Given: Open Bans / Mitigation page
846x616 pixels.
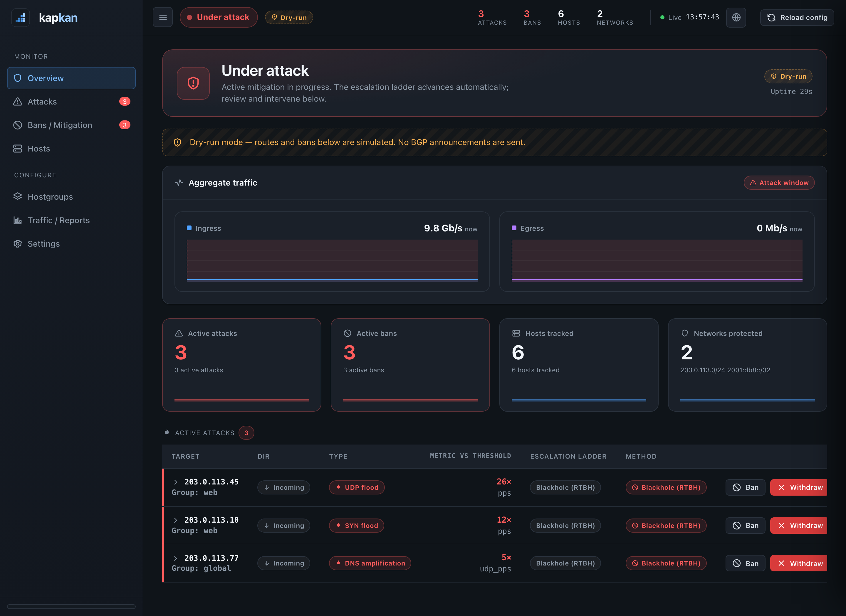Looking at the screenshot, I should [71, 125].
